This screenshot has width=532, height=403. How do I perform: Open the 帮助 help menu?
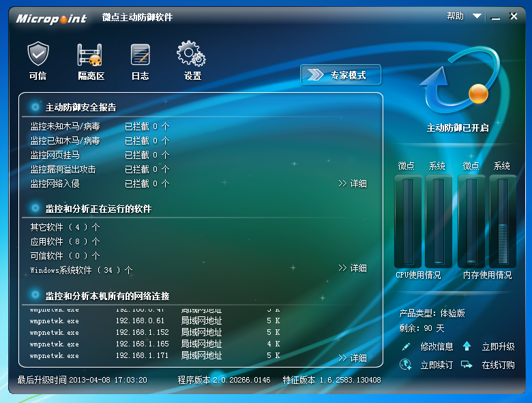455,16
